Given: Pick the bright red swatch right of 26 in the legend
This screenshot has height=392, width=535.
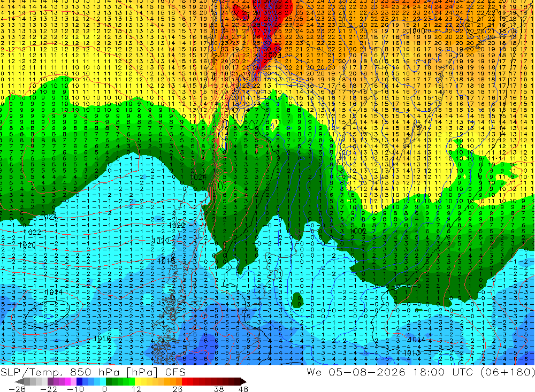Looking at the screenshot, I should point(185,381).
